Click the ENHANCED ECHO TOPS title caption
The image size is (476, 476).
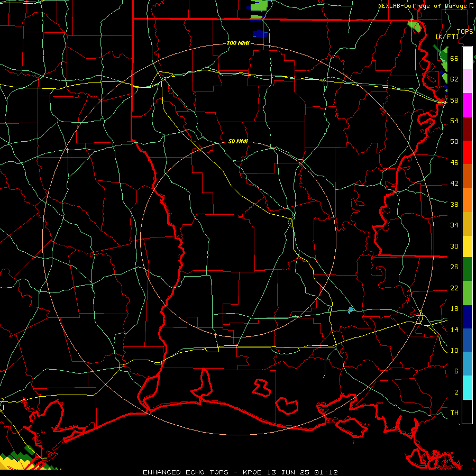pyautogui.click(x=240, y=472)
